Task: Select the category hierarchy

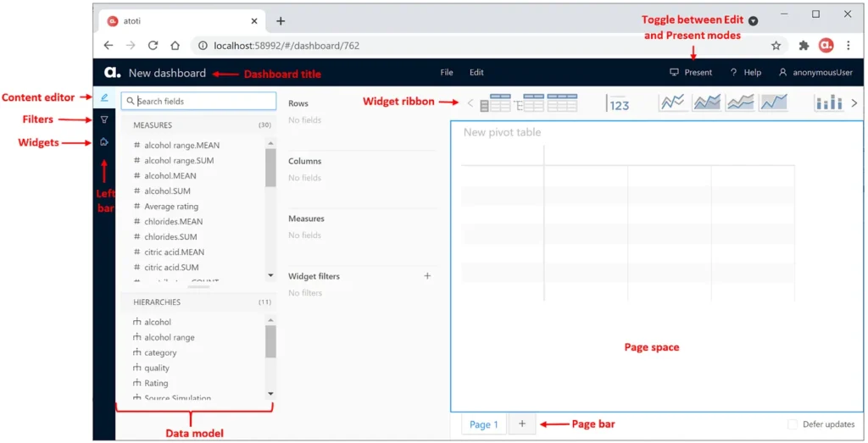Action: click(160, 352)
